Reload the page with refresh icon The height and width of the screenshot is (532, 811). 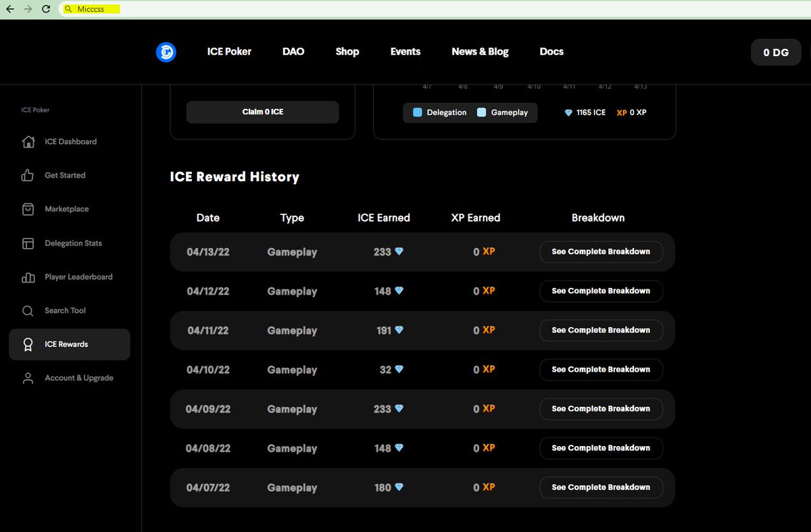tap(46, 9)
